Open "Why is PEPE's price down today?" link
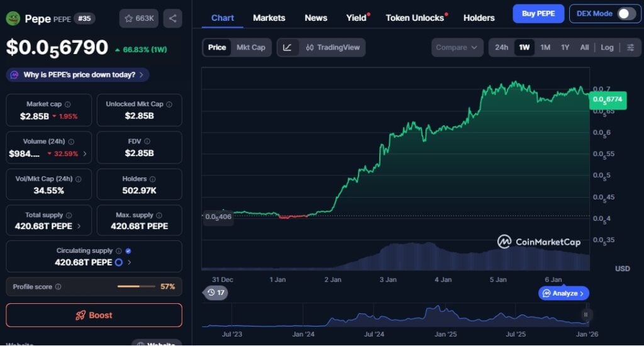644x346 pixels. 78,75
